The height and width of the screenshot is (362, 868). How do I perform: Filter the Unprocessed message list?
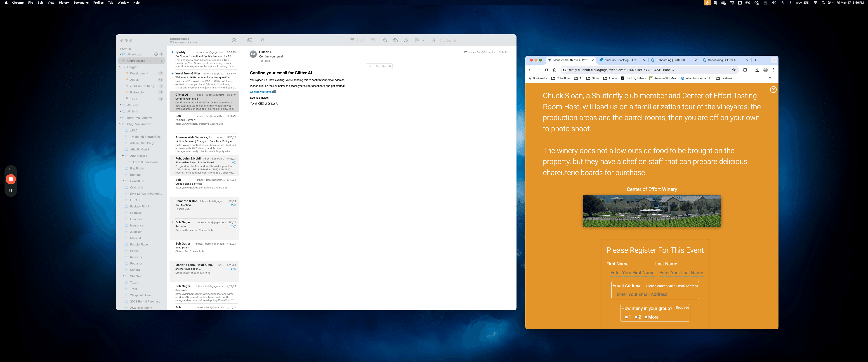(x=234, y=40)
